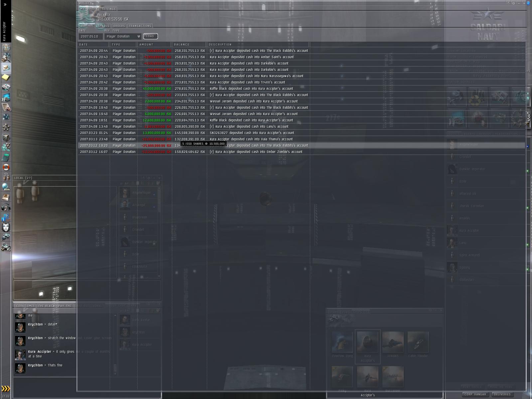The width and height of the screenshot is (532, 399).
Task: Open the Ref. Type Player Donation dropdown
Action: coord(123,36)
